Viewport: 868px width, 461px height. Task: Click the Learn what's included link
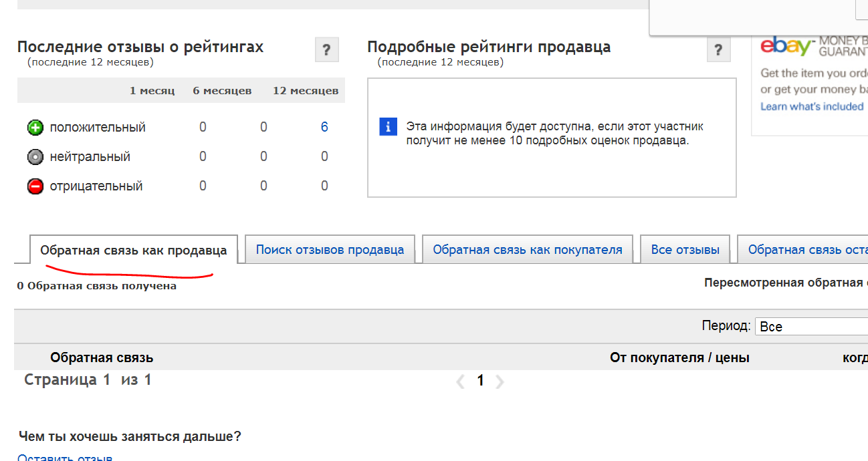pos(812,107)
